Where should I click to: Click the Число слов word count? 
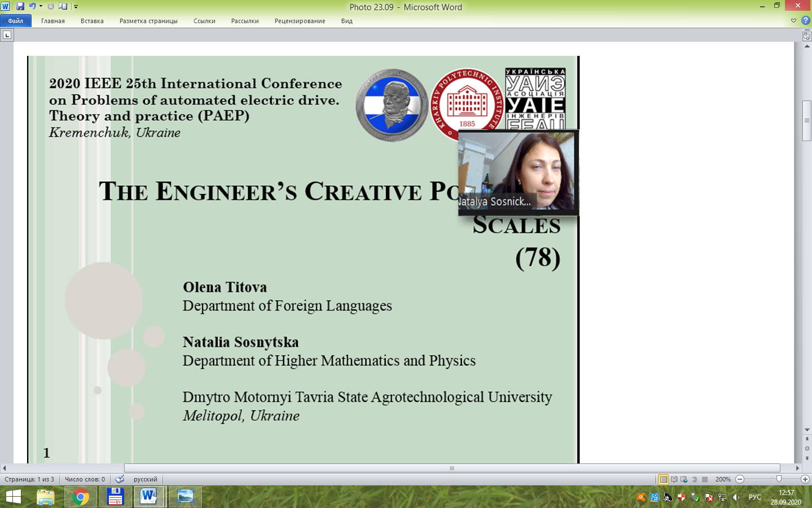[85, 479]
